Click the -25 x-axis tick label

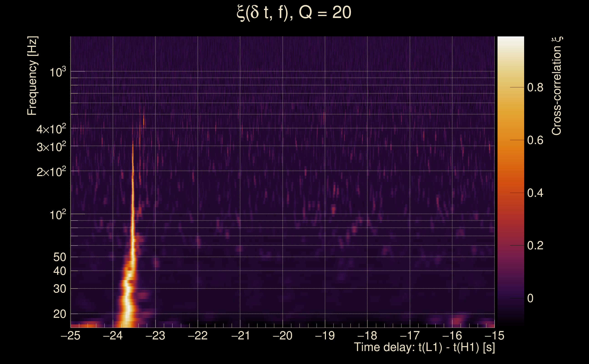pos(71,336)
